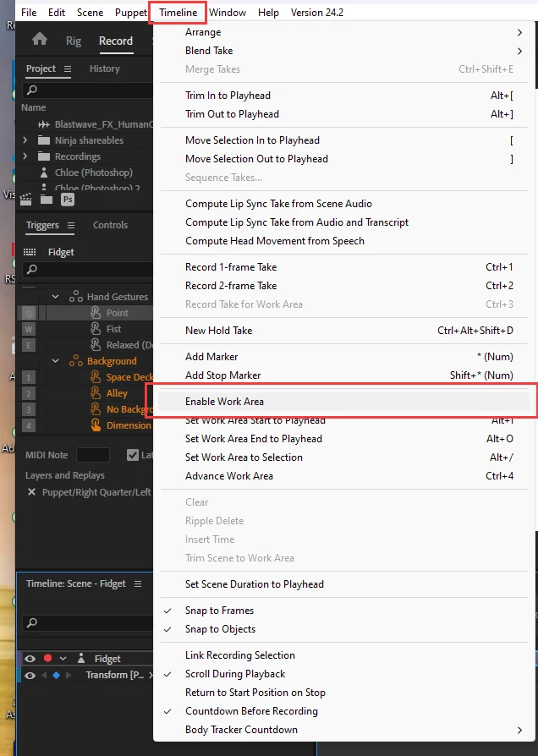
Task: Open the Triggers panel hamburger menu
Action: [x=71, y=225]
